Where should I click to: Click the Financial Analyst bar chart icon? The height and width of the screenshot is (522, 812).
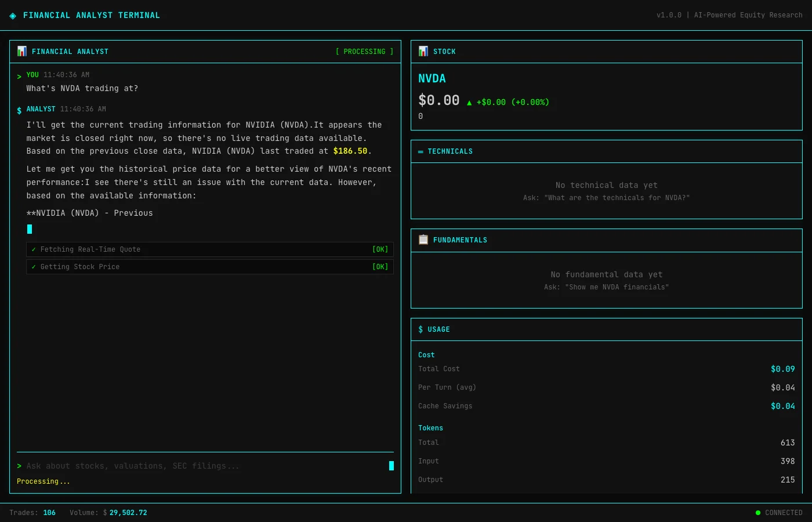22,51
